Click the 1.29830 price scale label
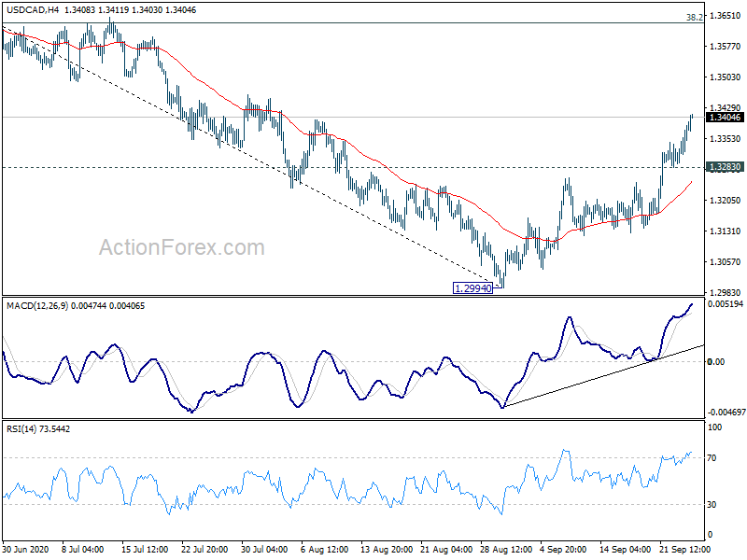 [x=726, y=292]
